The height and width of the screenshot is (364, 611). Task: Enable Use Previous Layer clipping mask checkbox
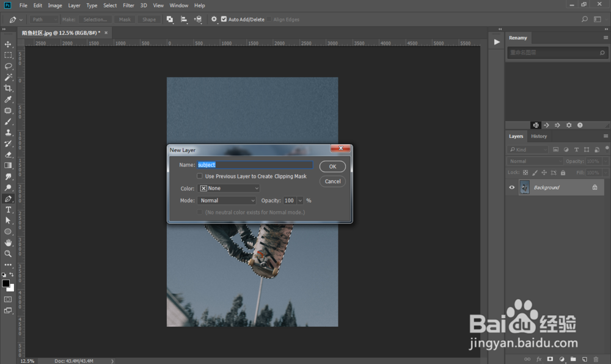[x=200, y=176]
